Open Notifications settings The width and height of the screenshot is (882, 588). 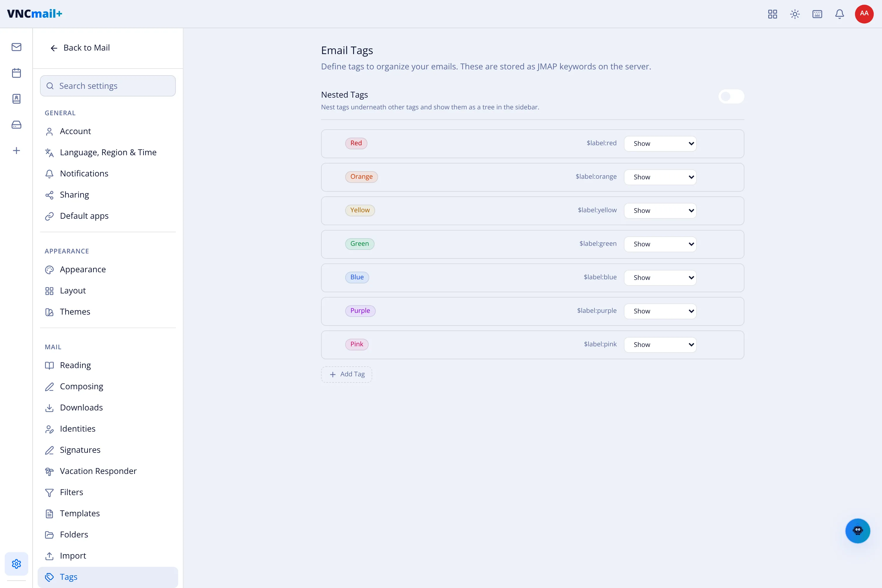108,174
